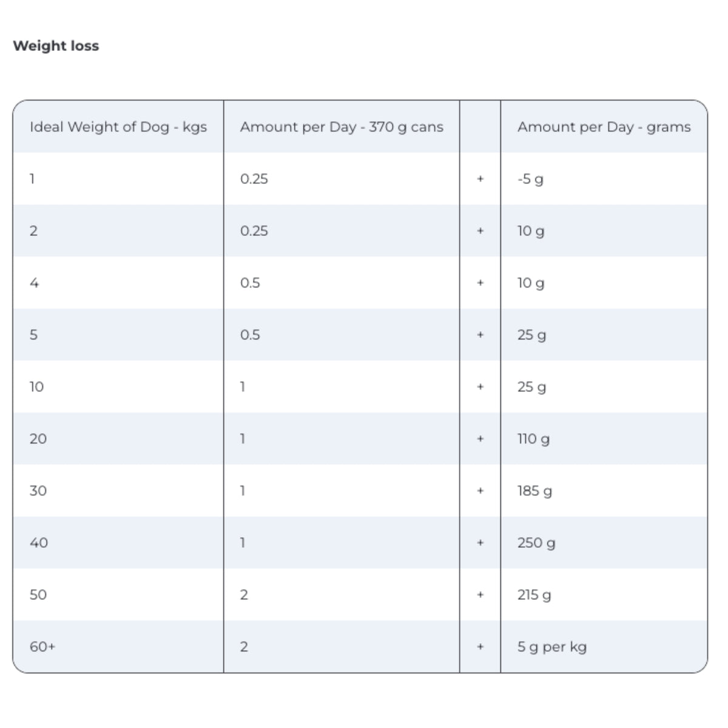Select the 5 g per kg cell
Screen dimensions: 728x728
pyautogui.click(x=552, y=647)
